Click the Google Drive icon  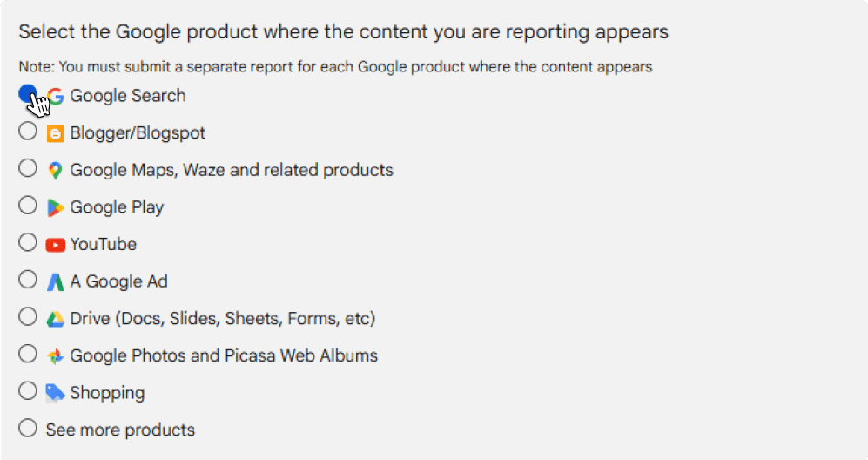click(x=56, y=319)
